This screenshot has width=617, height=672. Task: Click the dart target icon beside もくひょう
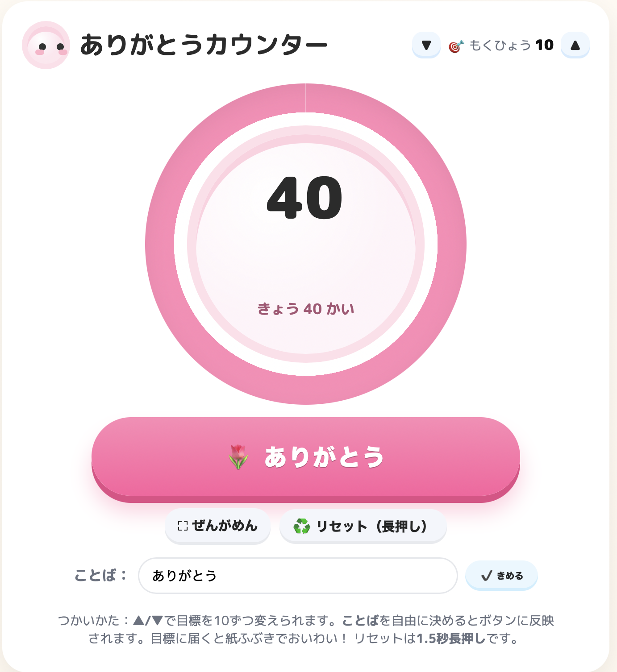coord(456,46)
